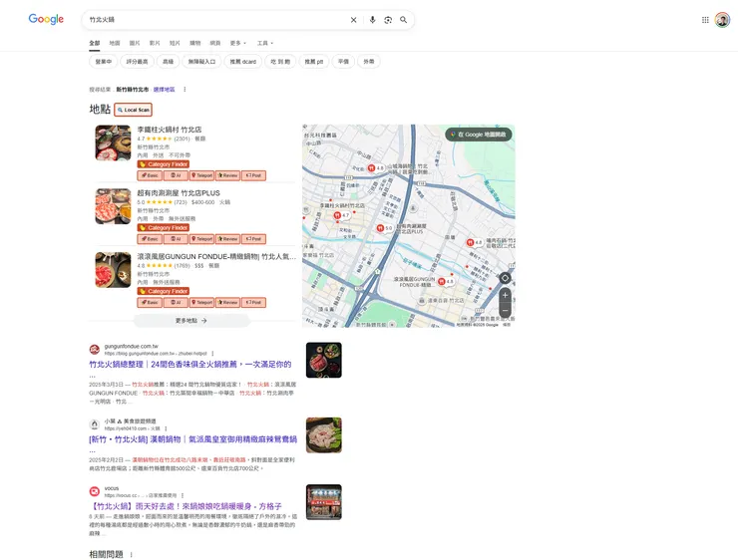
Task: Open the 工具 tools dropdown
Action: [265, 43]
